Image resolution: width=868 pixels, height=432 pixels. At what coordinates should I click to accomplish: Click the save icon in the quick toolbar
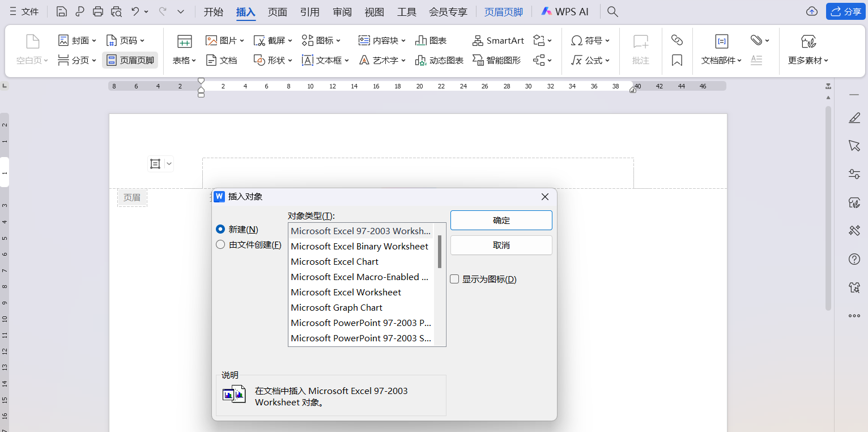point(62,11)
